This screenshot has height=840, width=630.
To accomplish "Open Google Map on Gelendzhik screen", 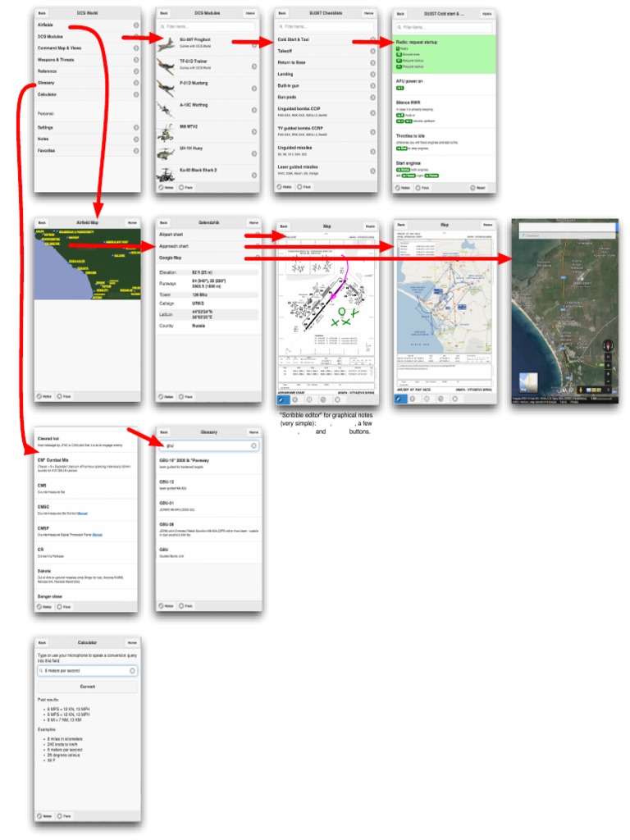I will tap(208, 258).
